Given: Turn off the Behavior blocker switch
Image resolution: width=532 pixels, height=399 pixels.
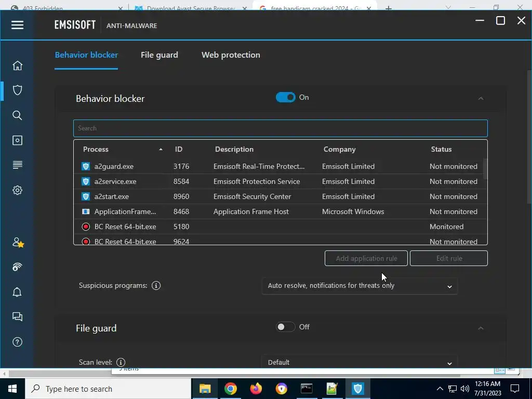Looking at the screenshot, I should pyautogui.click(x=286, y=97).
